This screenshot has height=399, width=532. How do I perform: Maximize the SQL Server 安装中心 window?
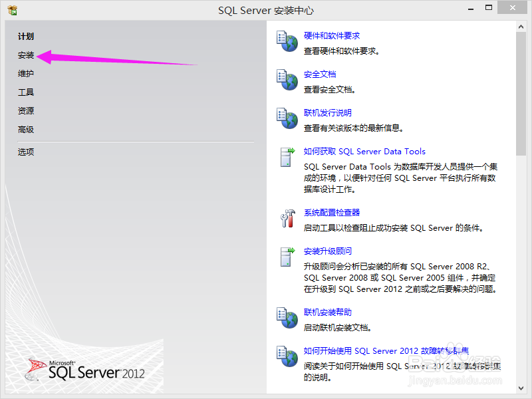(489, 8)
